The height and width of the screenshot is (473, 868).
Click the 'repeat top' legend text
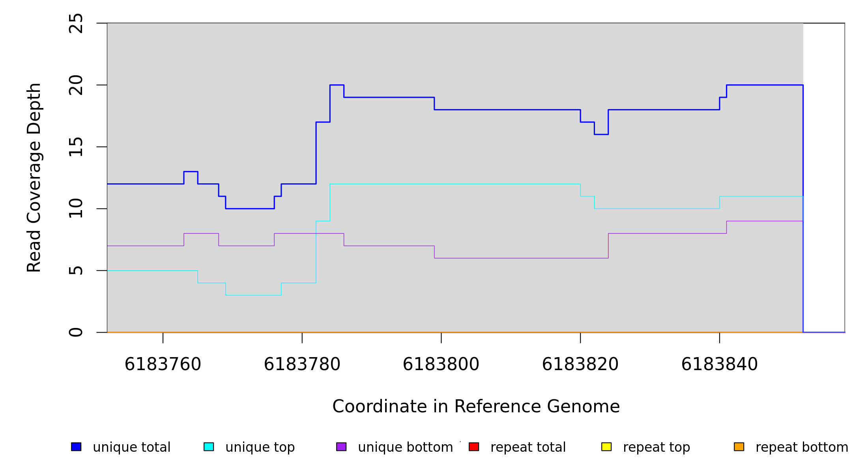point(656,447)
